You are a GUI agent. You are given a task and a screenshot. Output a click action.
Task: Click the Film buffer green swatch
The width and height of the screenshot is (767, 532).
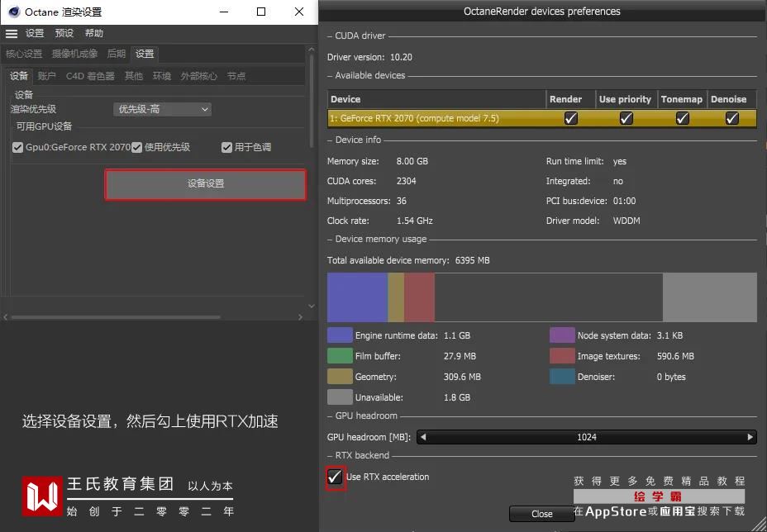[x=340, y=356]
